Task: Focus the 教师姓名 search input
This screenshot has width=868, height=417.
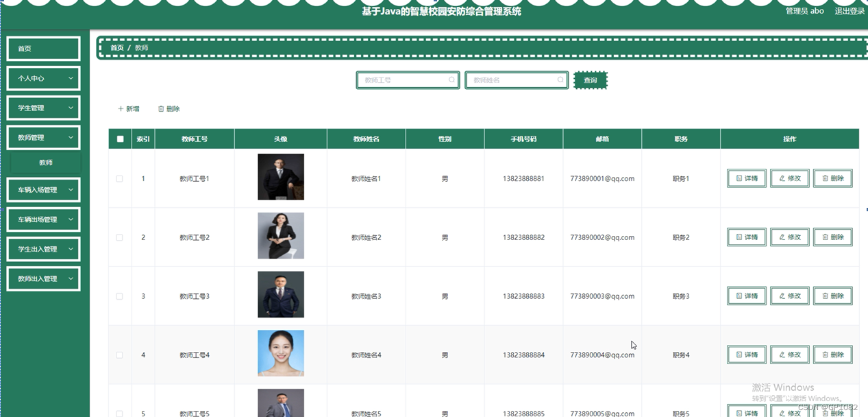Action: click(517, 80)
